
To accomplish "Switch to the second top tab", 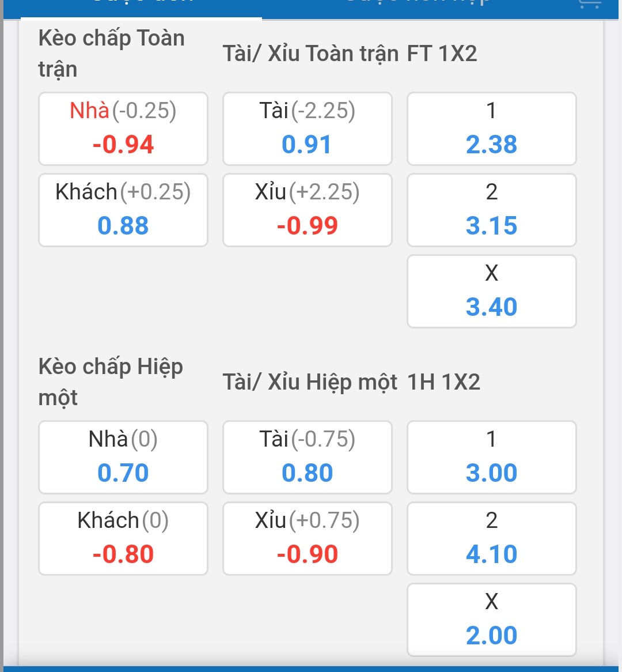I will coord(418,9).
